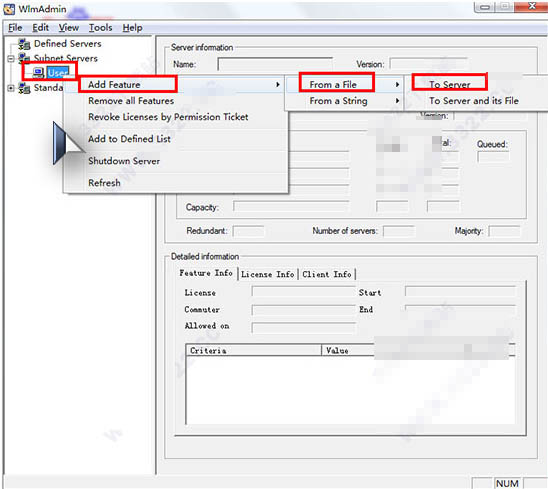Click the Standalone tree node icon

point(24,88)
